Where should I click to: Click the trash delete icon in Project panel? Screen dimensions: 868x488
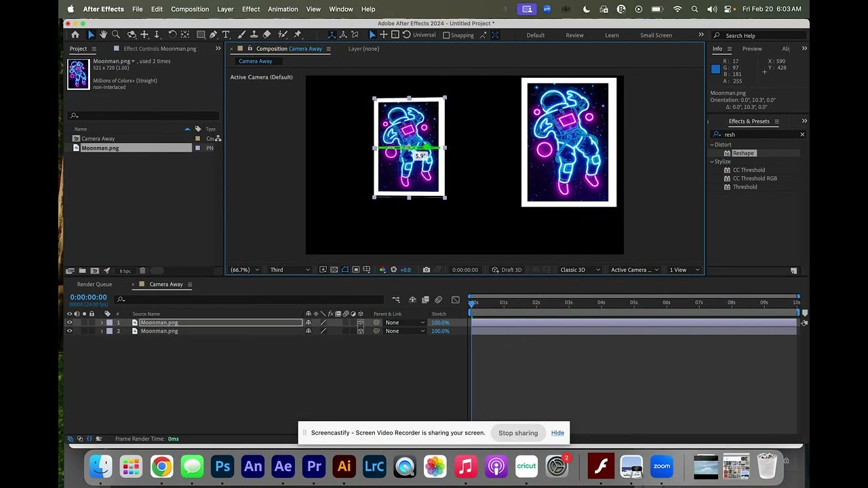click(x=142, y=270)
